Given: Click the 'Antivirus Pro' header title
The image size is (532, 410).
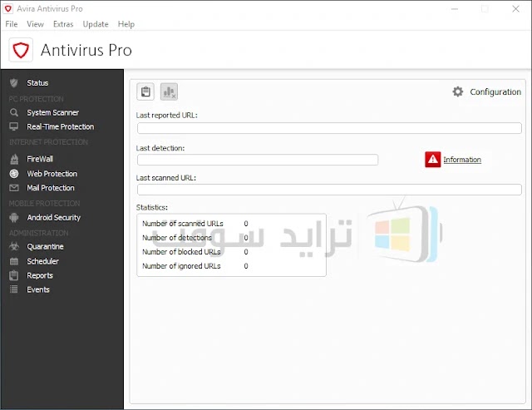Looking at the screenshot, I should tap(86, 50).
